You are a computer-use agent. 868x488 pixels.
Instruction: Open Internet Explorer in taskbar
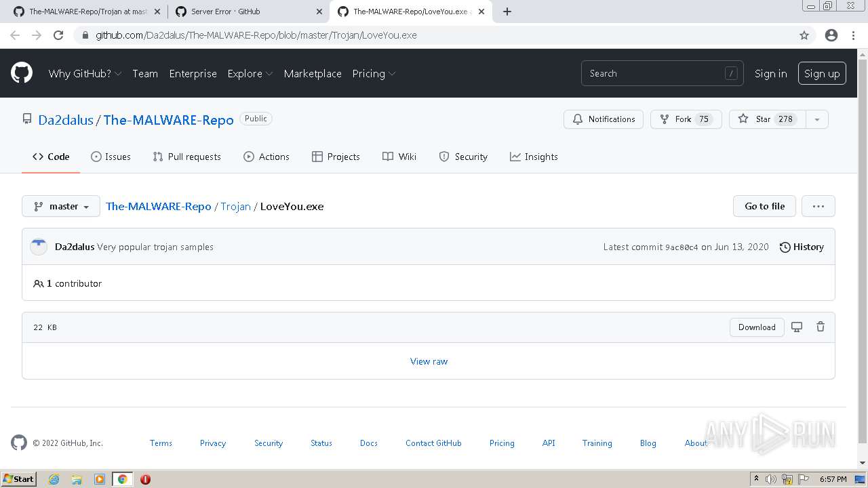pyautogui.click(x=54, y=479)
